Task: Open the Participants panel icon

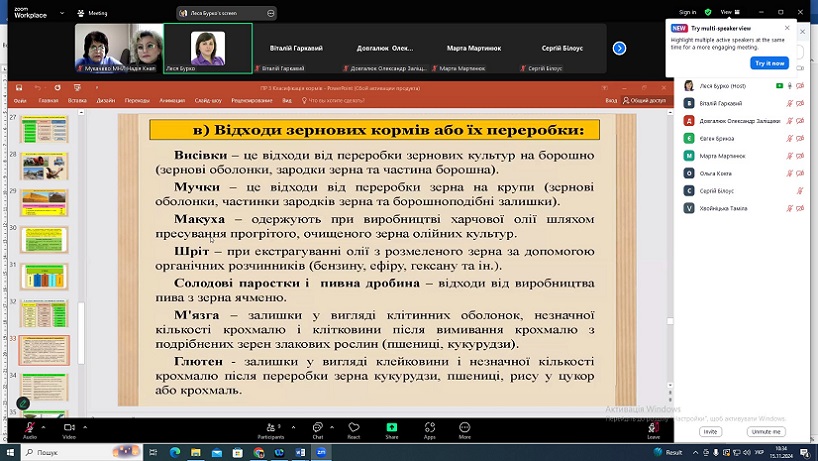Action: pyautogui.click(x=271, y=428)
